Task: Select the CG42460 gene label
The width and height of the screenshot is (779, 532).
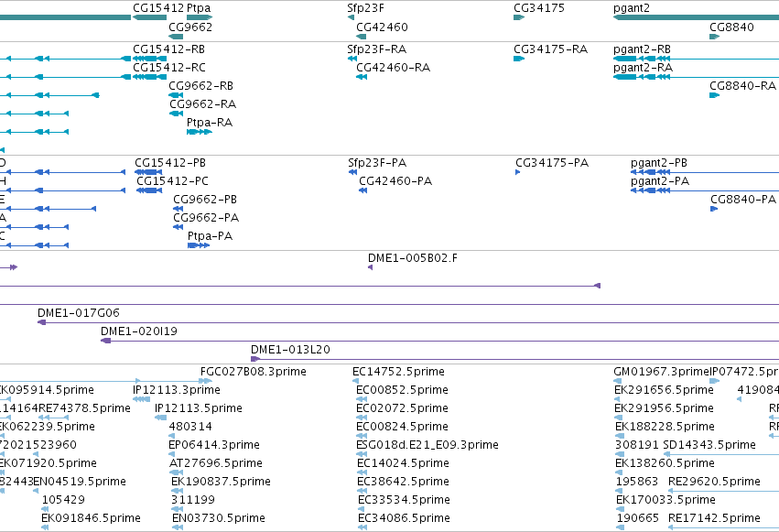Action: 382,27
